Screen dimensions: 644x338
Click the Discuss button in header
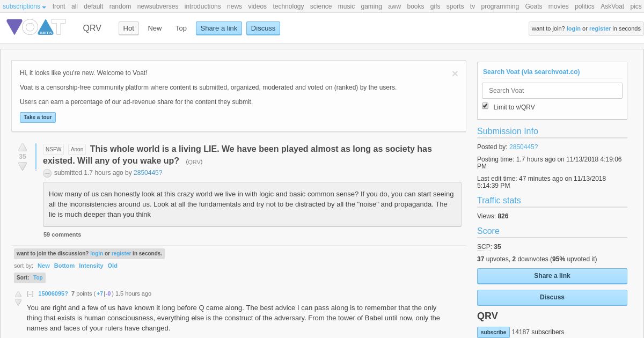[x=263, y=28]
